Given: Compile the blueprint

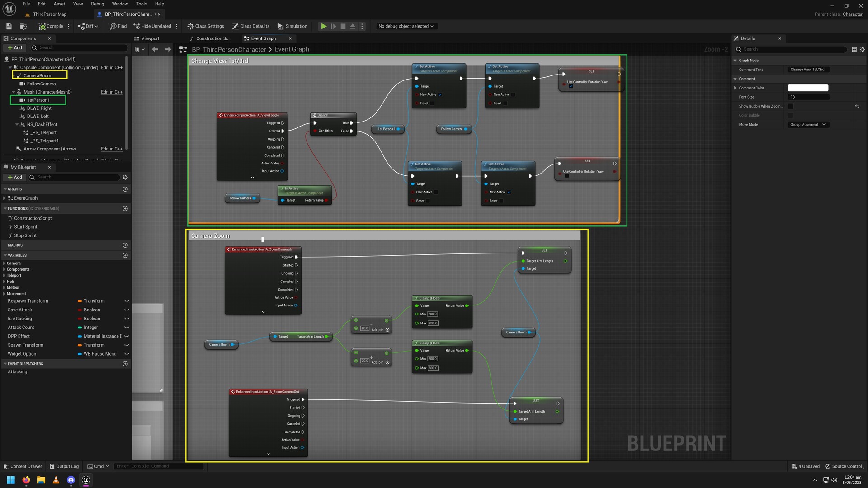Looking at the screenshot, I should 51,26.
